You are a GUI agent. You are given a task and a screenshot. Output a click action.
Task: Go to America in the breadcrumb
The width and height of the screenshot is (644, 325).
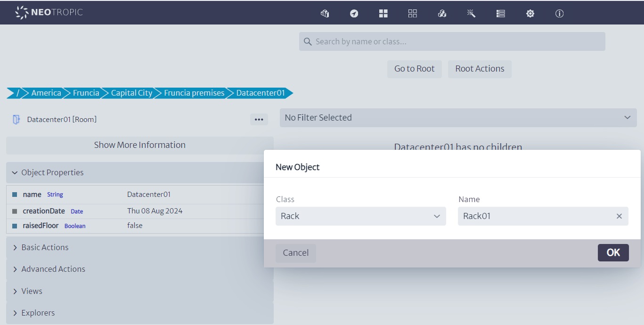point(46,93)
